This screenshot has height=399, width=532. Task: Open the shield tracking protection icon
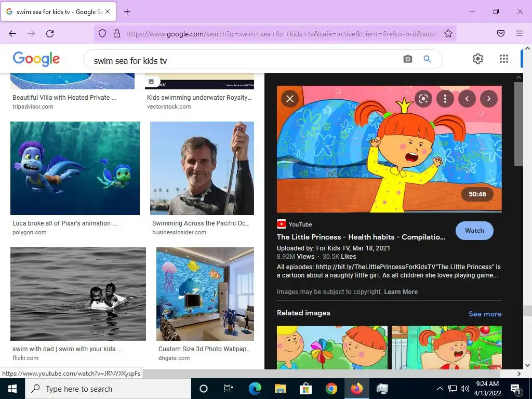click(x=102, y=34)
